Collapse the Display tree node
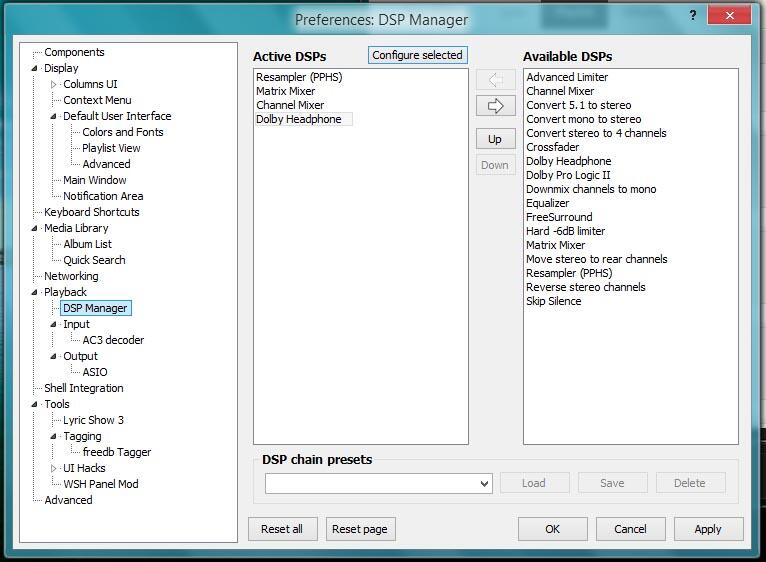 point(35,69)
